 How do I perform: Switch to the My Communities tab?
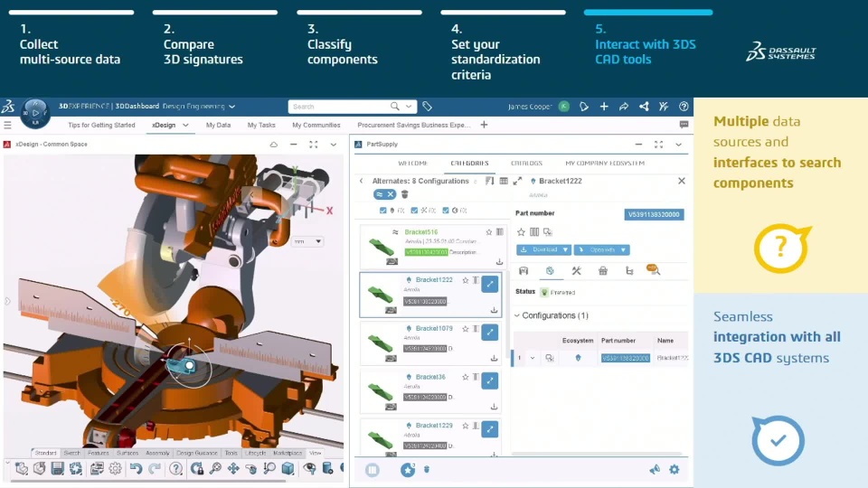point(316,125)
